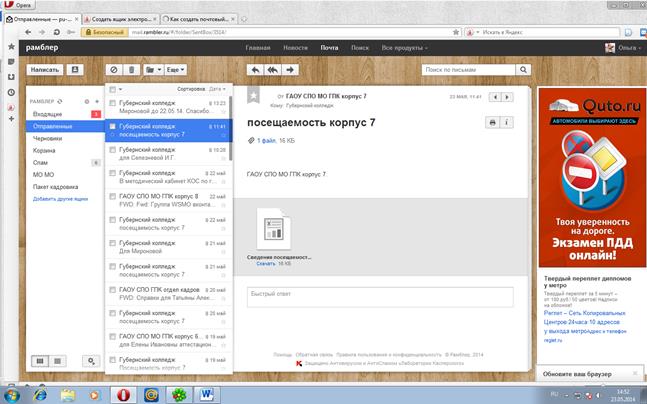Mark the message as spam with circle-slash icon
The image size is (647, 404).
click(114, 70)
